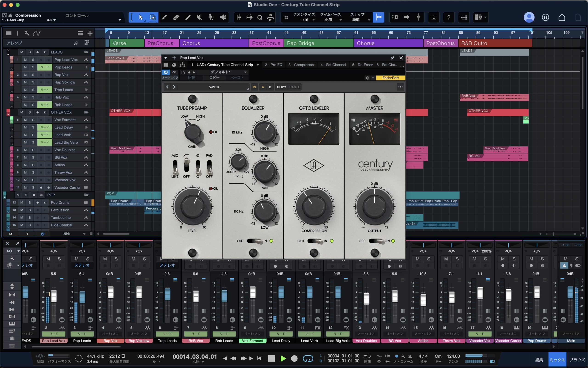Click the コピー button in plugin header
This screenshot has width=588, height=368.
tap(215, 78)
